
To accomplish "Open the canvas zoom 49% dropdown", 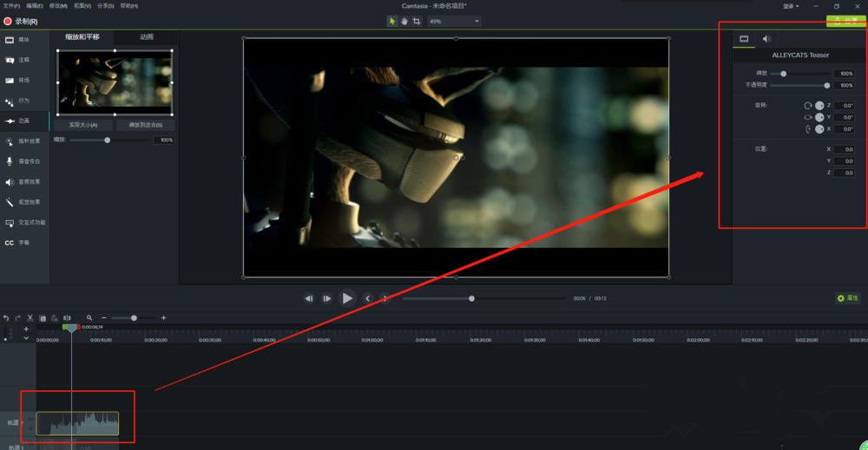I will [x=454, y=21].
